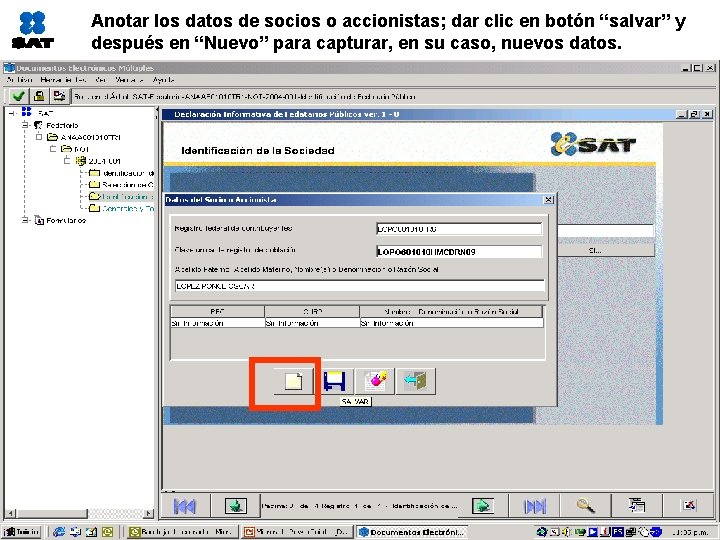Select the ANAA601010TR1 folder in the tree
Image resolution: width=720 pixels, height=540 pixels.
[84, 137]
